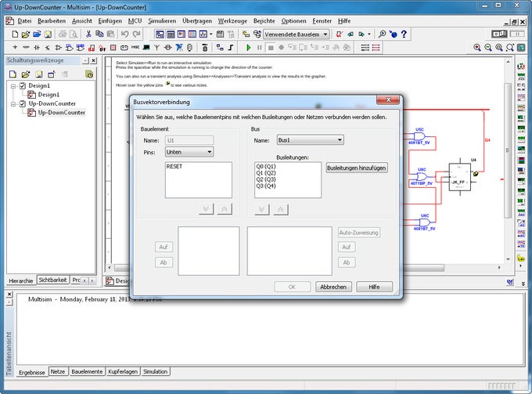Toggle the oscilloscope instrument in right sidebar
Screen dimensions: 532x394
pos(521,97)
